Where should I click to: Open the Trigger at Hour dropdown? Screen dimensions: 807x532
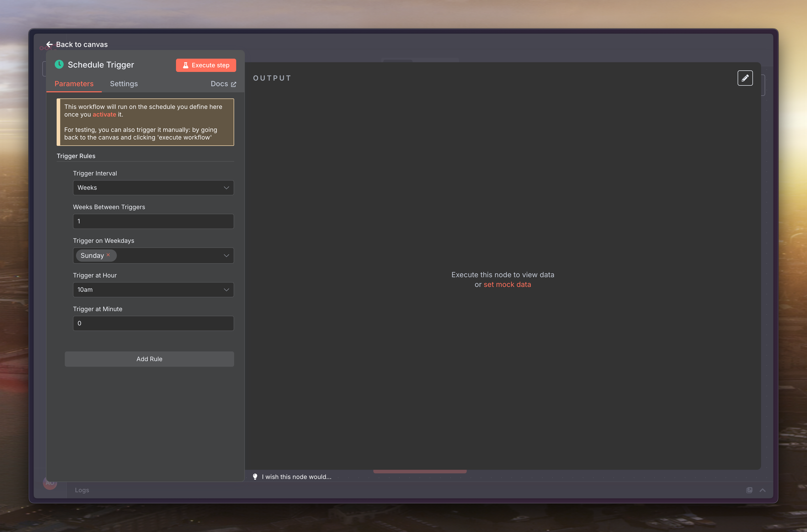[153, 290]
